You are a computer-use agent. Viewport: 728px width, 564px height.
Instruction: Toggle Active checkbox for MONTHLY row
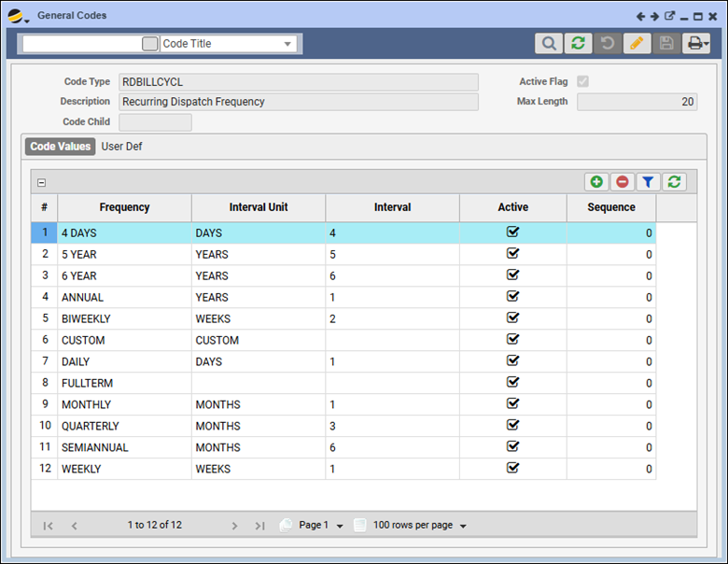(512, 403)
